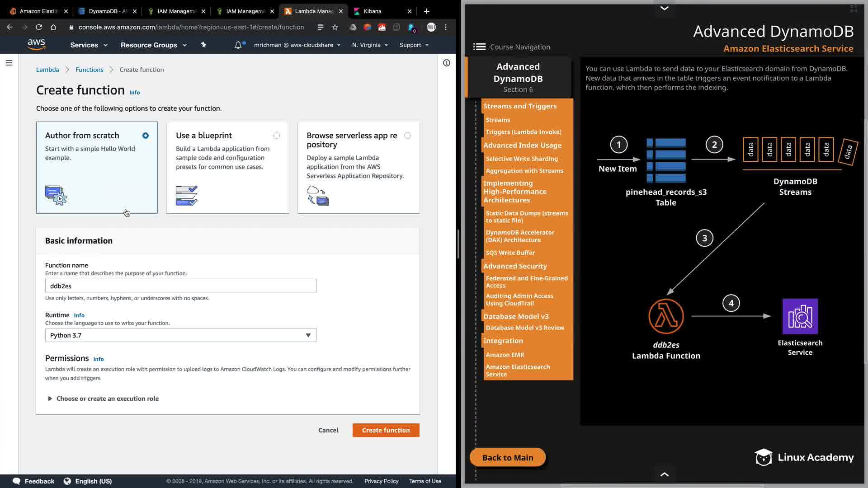The image size is (868, 488).
Task: Select Browse serverless app repository radio
Action: click(x=407, y=136)
